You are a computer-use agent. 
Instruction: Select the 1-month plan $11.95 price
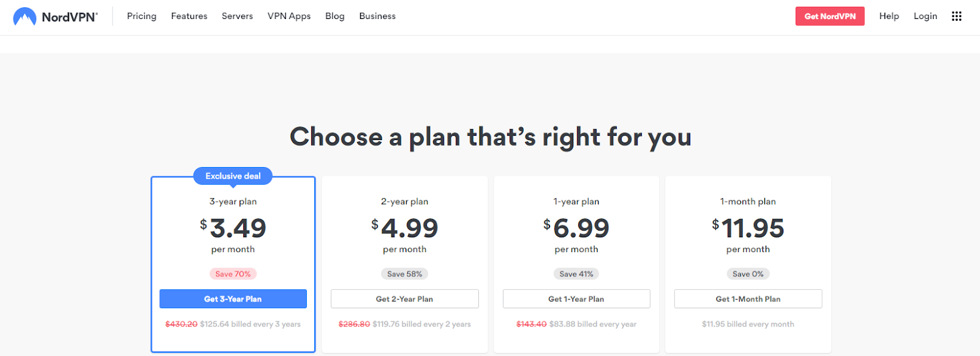(748, 228)
